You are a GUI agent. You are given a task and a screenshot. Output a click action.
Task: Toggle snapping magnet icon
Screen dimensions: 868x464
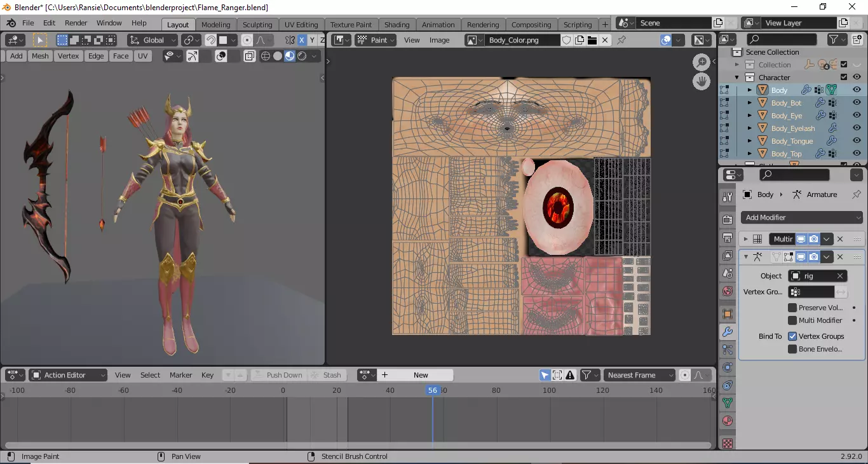(x=210, y=40)
